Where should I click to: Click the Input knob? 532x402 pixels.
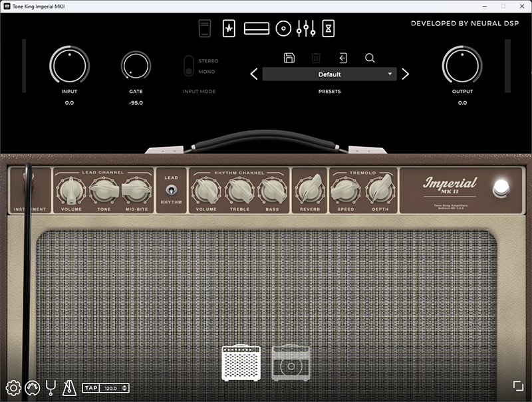[x=69, y=65]
